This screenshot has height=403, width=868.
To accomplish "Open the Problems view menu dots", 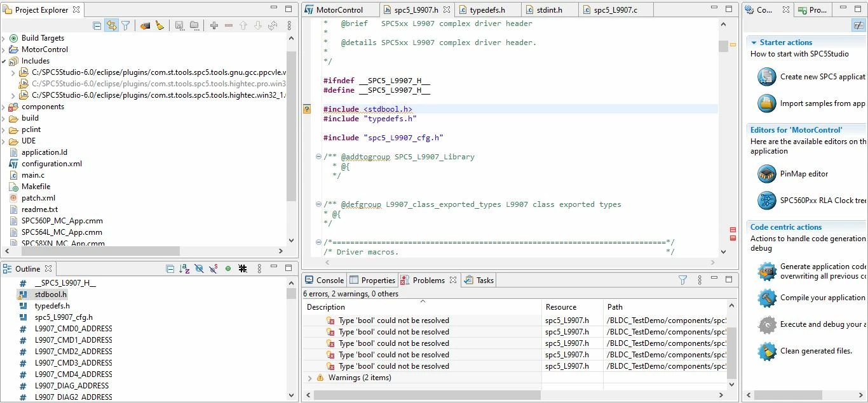I will coord(700,280).
